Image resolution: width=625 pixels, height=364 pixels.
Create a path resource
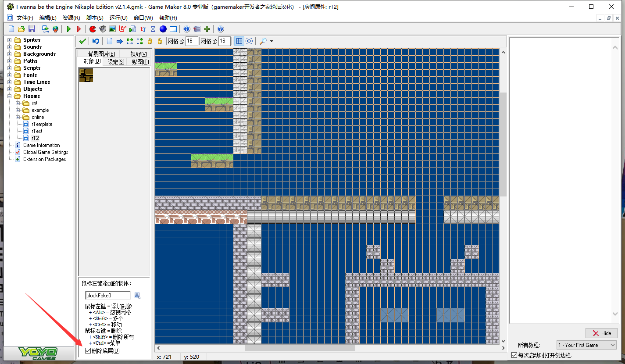click(123, 29)
